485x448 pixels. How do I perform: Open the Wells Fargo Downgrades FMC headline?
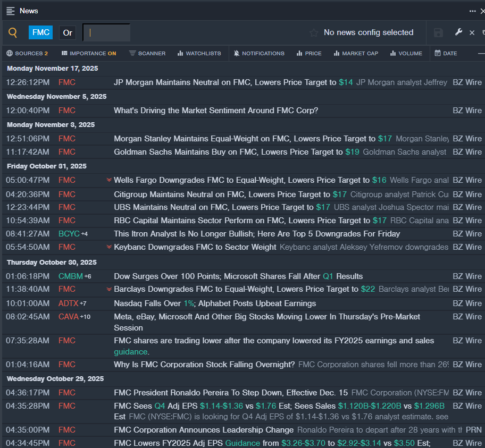241,181
